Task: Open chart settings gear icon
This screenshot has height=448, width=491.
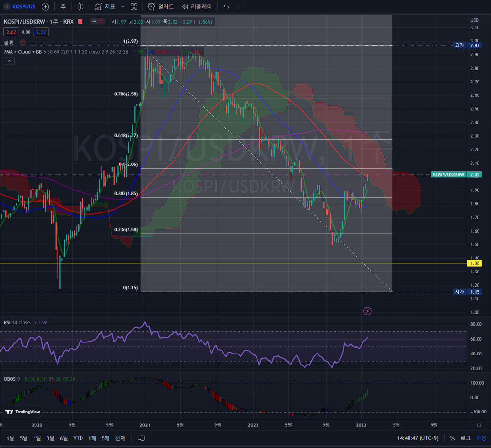Action: pyautogui.click(x=479, y=425)
